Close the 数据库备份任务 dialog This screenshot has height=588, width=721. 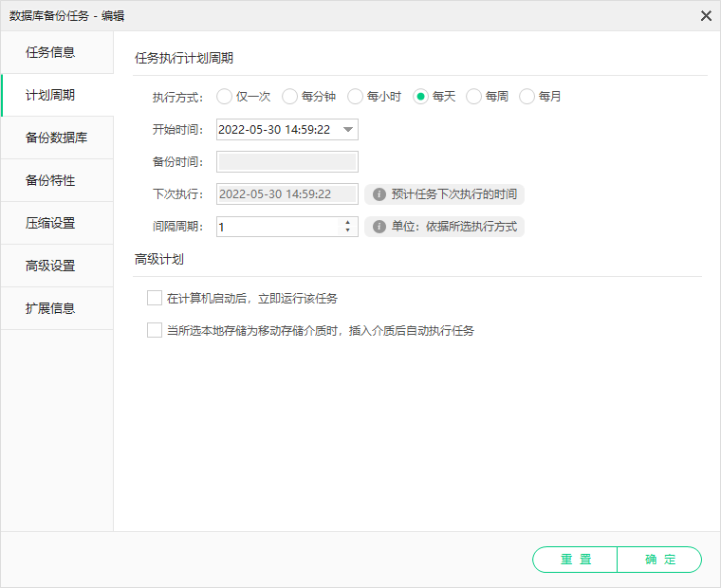(706, 16)
